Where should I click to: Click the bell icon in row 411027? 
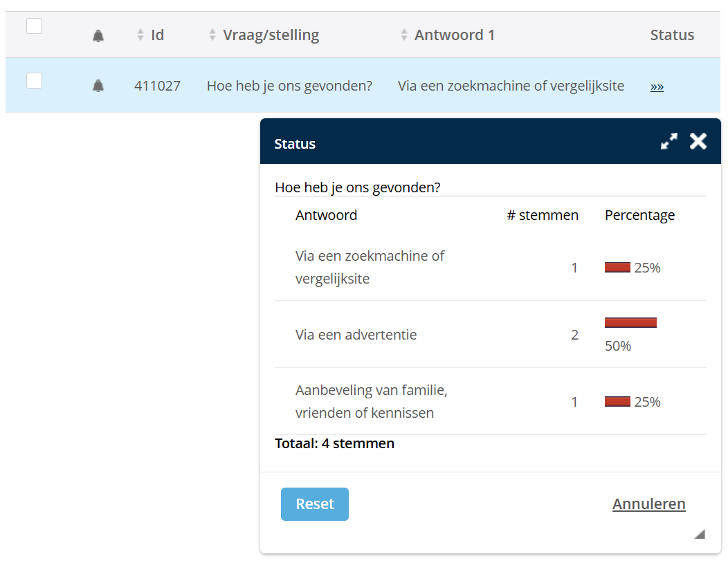[98, 85]
